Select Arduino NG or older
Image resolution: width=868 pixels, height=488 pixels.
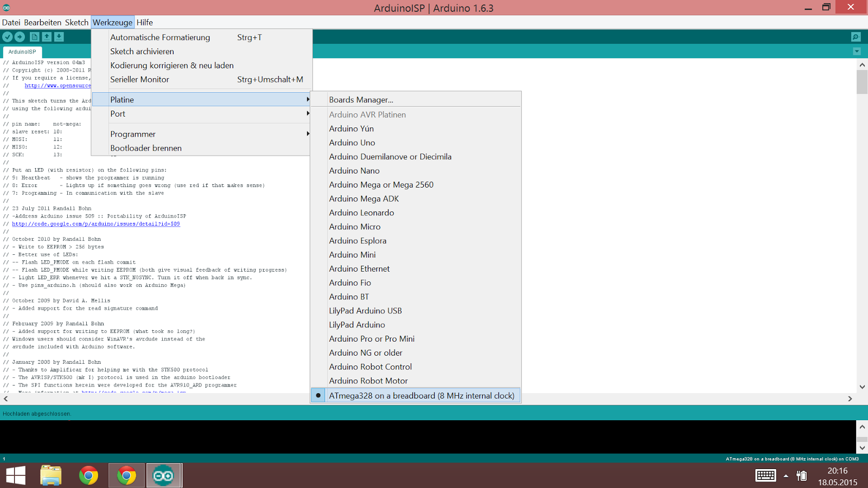(416, 353)
